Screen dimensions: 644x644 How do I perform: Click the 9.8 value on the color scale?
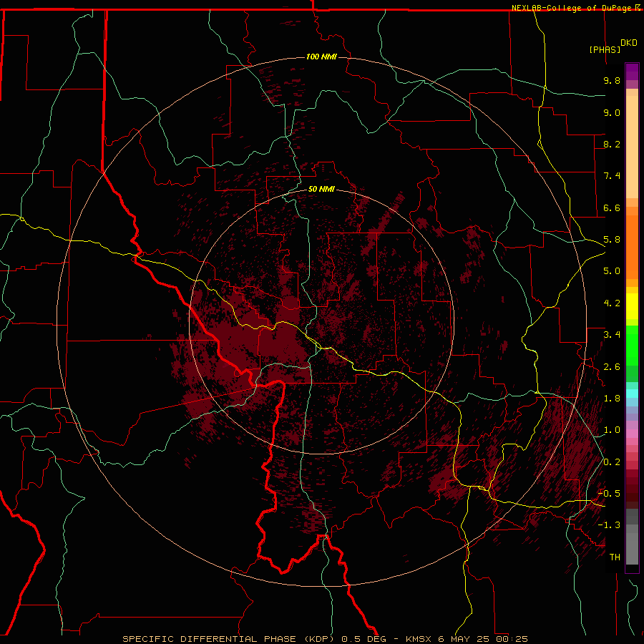pyautogui.click(x=612, y=80)
